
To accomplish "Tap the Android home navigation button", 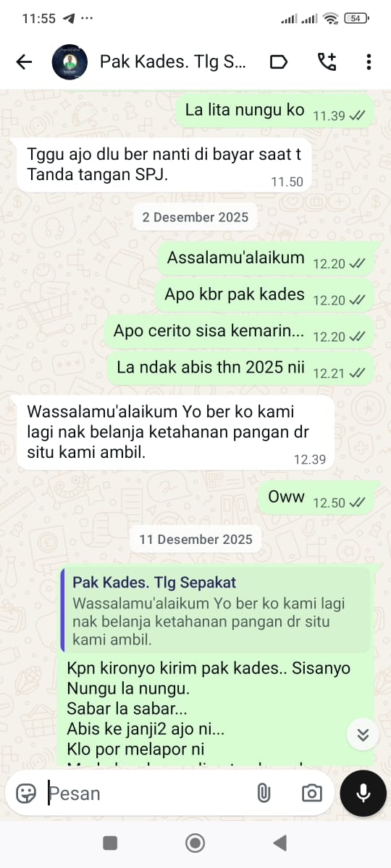I will (195, 842).
